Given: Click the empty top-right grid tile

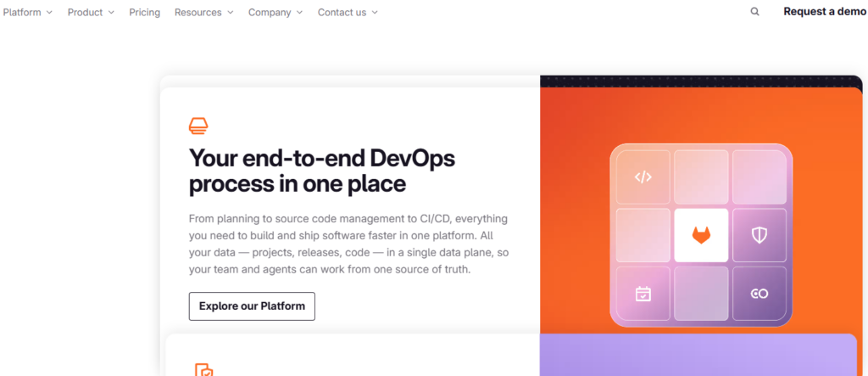Looking at the screenshot, I should [x=759, y=177].
